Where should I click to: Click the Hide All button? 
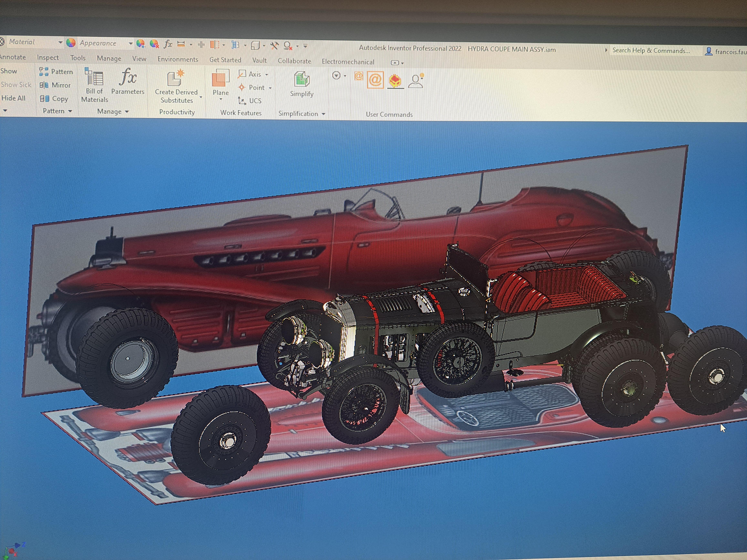pos(13,98)
